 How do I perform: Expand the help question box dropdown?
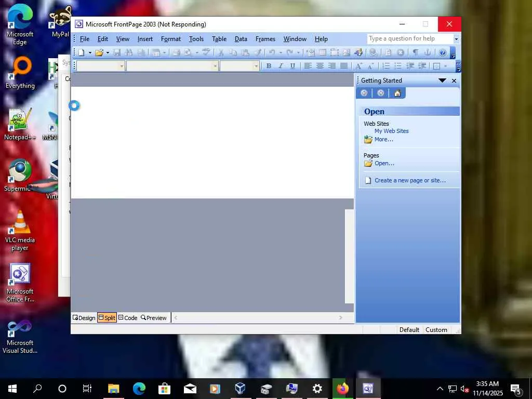456,39
